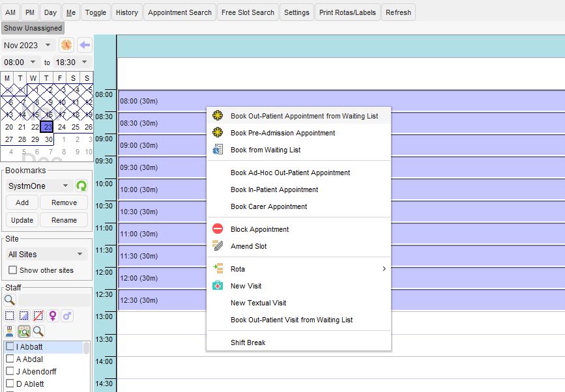
Task: Click the Remove bookmark button
Action: (64, 203)
